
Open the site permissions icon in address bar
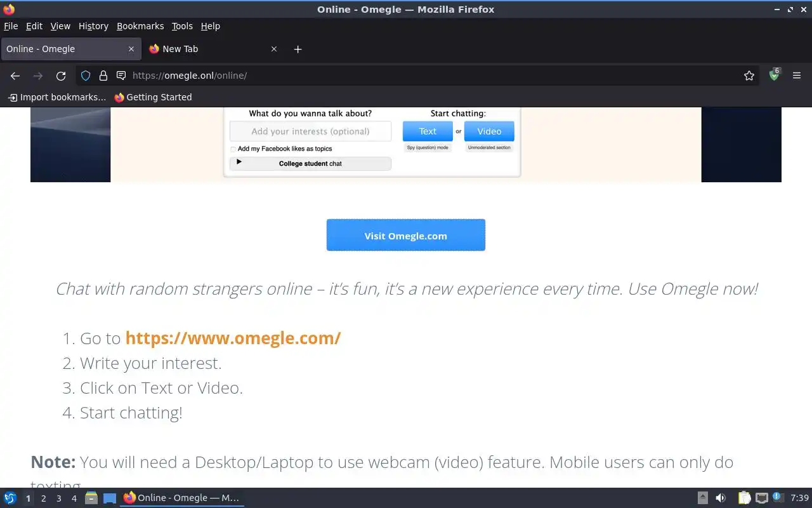click(x=121, y=76)
